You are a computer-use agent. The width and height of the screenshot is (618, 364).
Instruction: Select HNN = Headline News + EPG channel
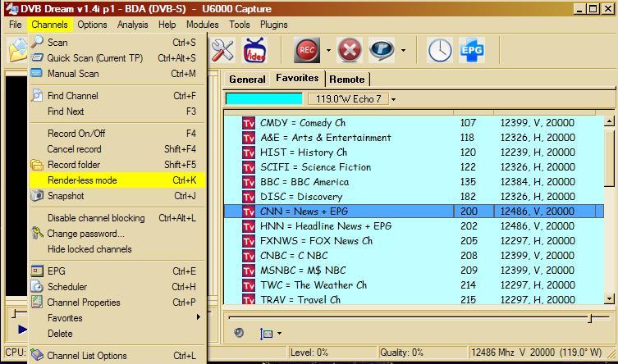[414, 226]
